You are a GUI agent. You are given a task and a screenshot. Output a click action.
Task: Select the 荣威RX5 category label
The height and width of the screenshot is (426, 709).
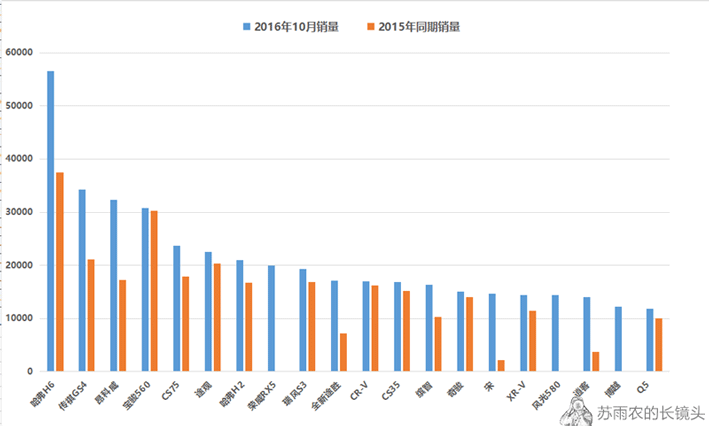261,396
